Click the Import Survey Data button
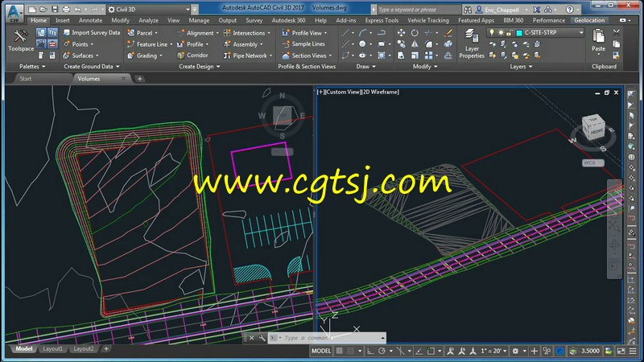 [92, 32]
